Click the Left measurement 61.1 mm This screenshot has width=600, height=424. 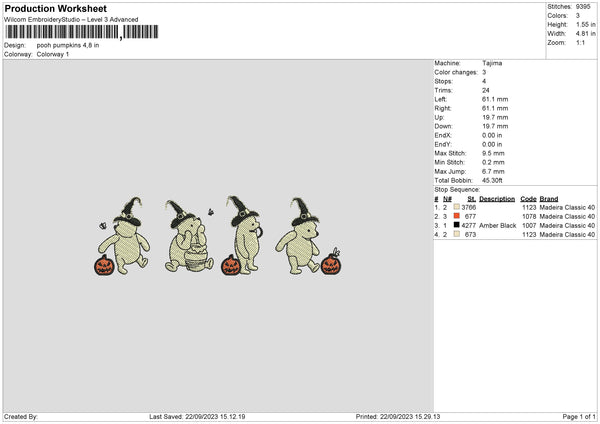tap(495, 99)
